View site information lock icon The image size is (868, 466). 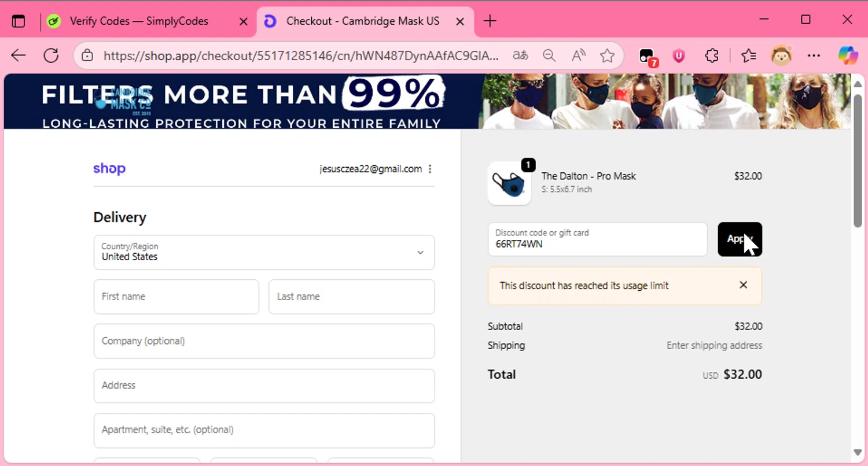pos(87,56)
